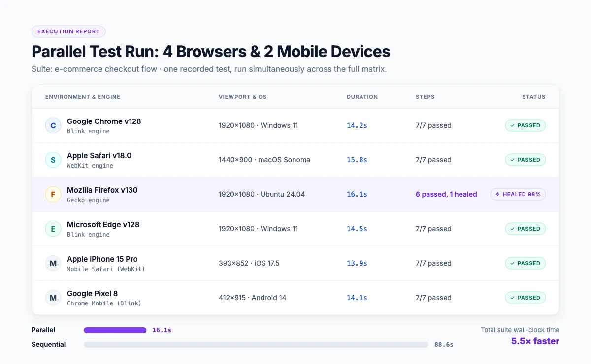Click PASSED badge in Google Pixel 8 row
This screenshot has height=364, width=591.
point(525,298)
